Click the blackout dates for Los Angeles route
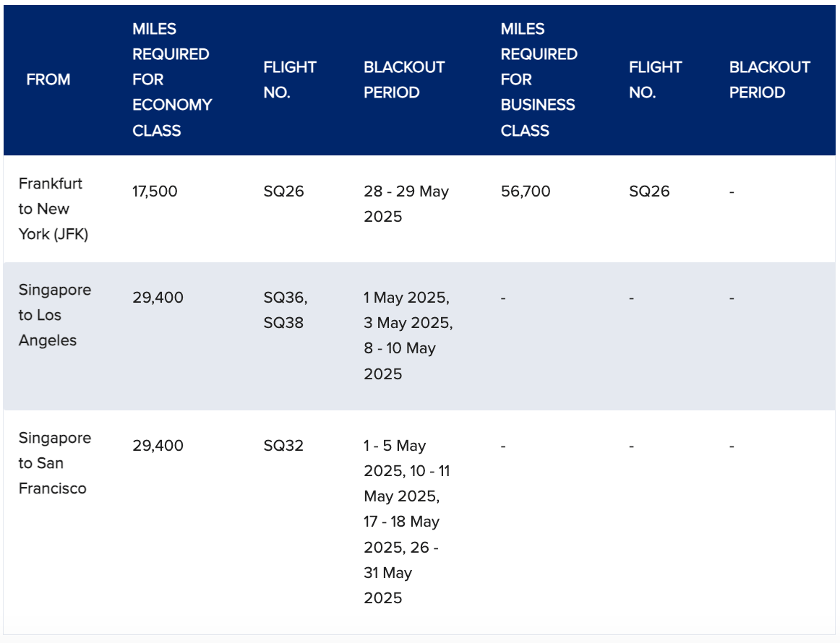Image resolution: width=840 pixels, height=643 pixels. point(408,336)
